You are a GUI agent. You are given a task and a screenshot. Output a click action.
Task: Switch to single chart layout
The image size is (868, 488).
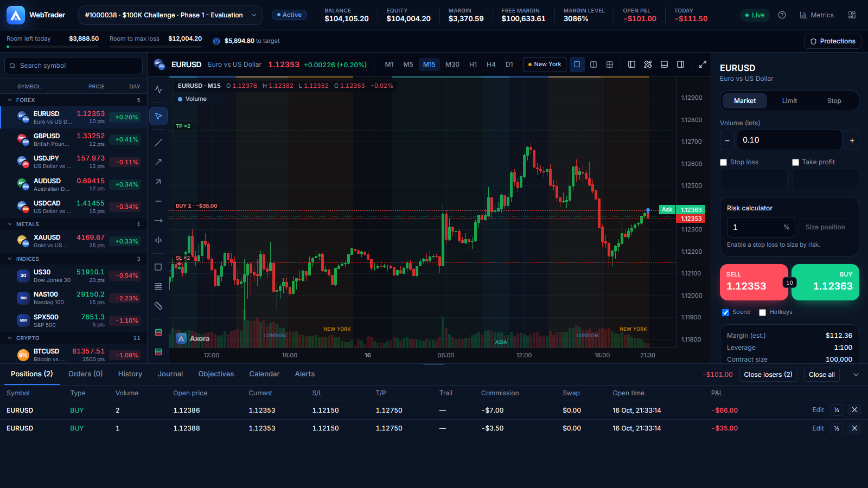pyautogui.click(x=577, y=65)
